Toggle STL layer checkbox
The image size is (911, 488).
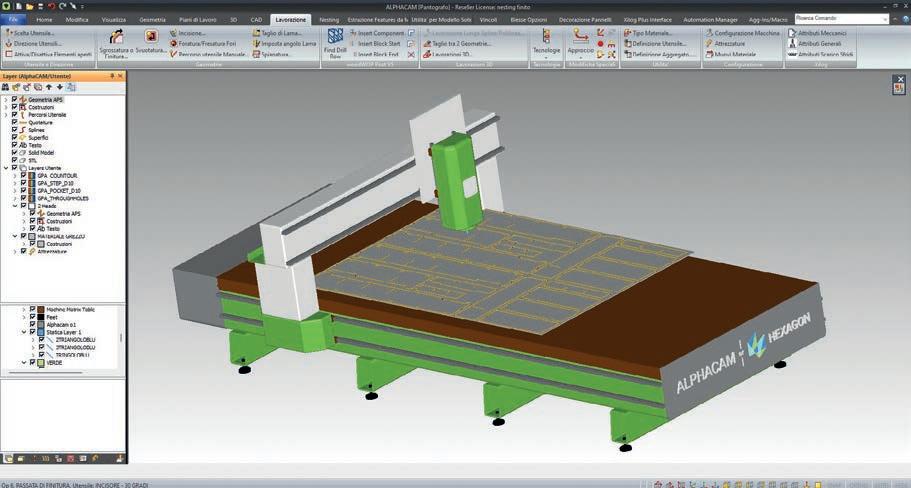pos(15,160)
